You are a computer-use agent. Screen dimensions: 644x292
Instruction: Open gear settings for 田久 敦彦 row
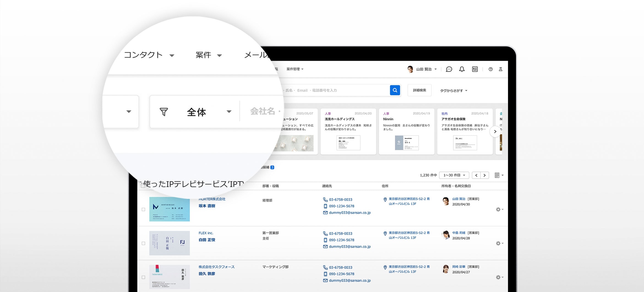tap(500, 277)
